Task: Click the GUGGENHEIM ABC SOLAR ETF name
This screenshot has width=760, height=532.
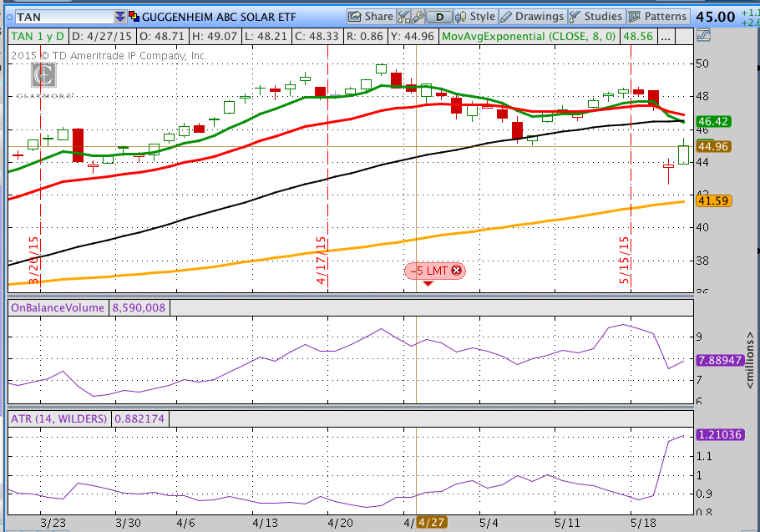Action: tap(219, 17)
